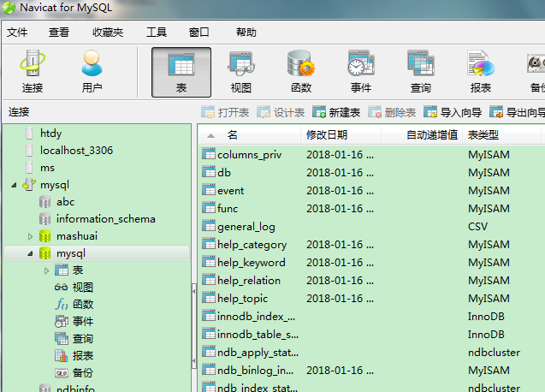Click 新建表 (New Table) button
545x392 pixels.
pyautogui.click(x=336, y=112)
